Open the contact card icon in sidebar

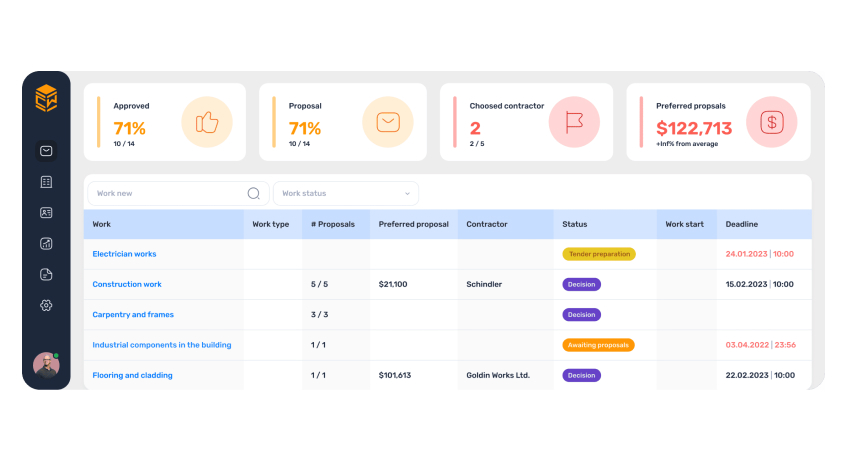click(46, 213)
